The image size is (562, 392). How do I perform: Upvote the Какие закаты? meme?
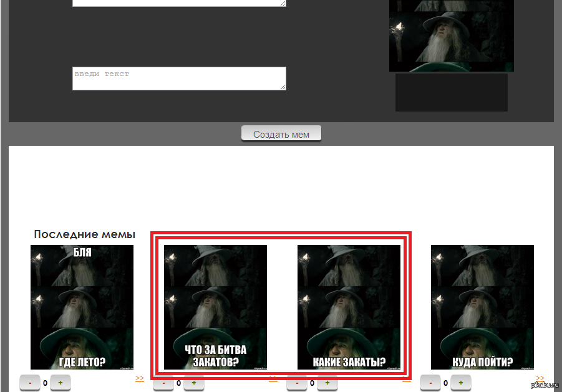pyautogui.click(x=327, y=383)
